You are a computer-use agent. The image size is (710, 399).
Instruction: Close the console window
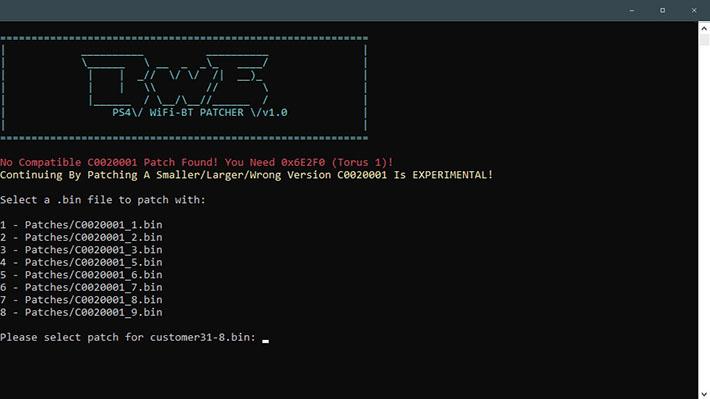click(x=694, y=10)
